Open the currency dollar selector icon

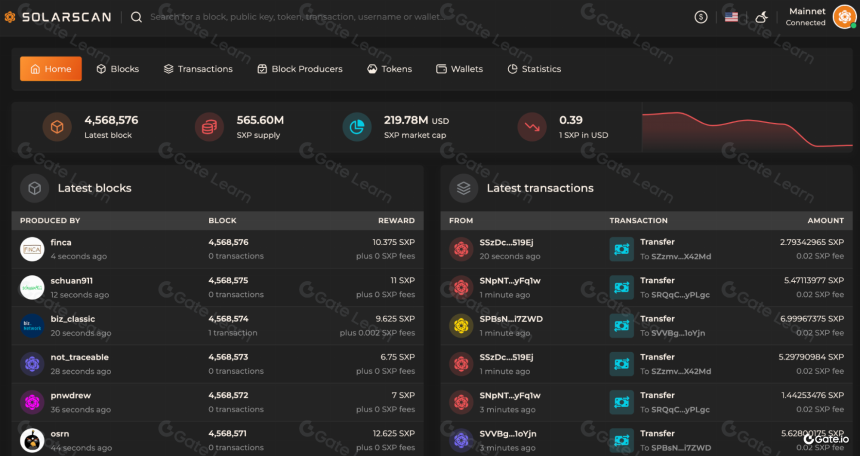tap(700, 17)
